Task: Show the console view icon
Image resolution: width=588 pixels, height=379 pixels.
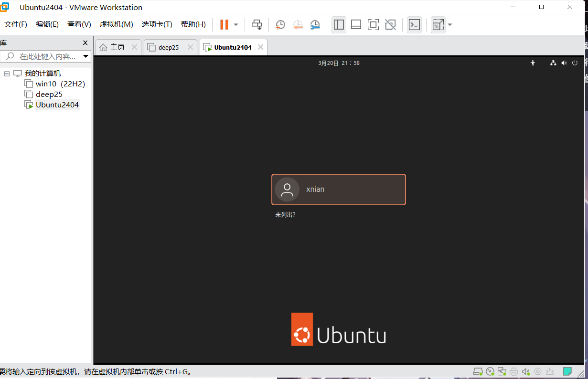Action: coord(414,24)
